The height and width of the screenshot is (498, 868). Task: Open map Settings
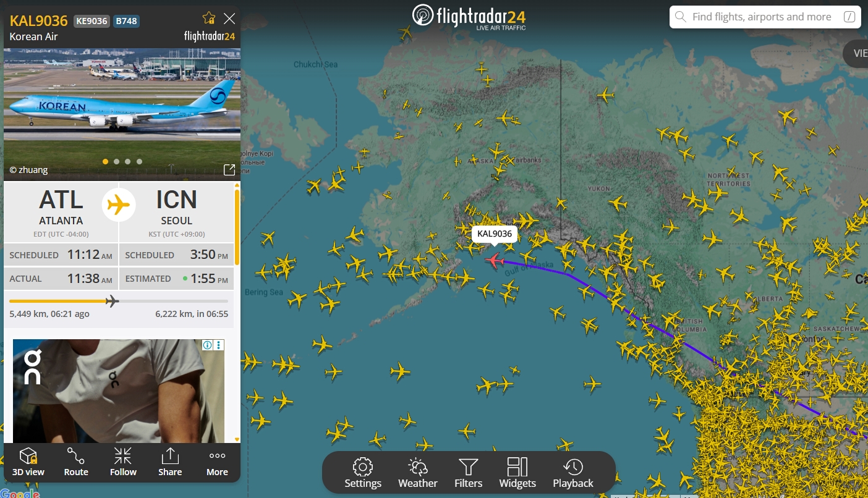point(363,473)
